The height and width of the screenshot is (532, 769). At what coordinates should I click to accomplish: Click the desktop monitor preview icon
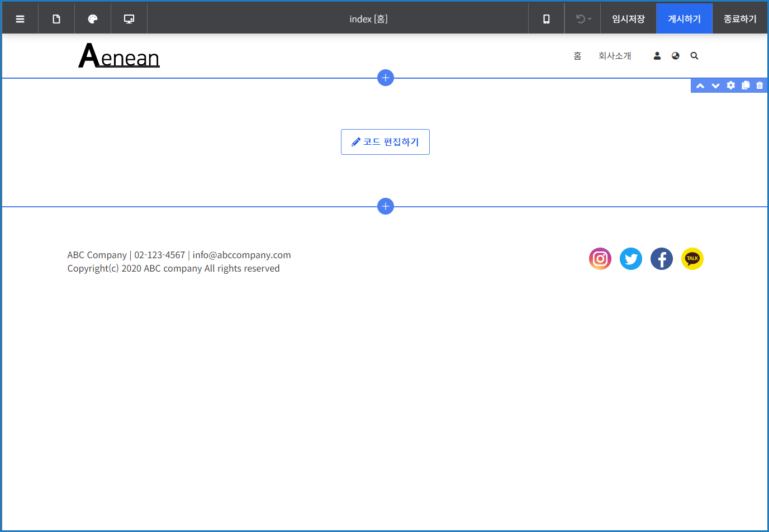point(129,19)
